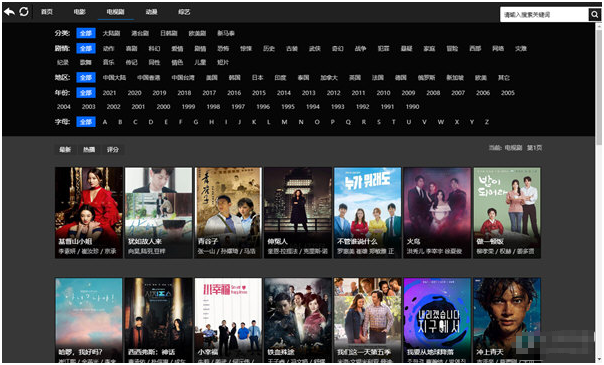Image resolution: width=604 pixels, height=365 pixels.
Task: Filter region by 日本
Action: (257, 78)
